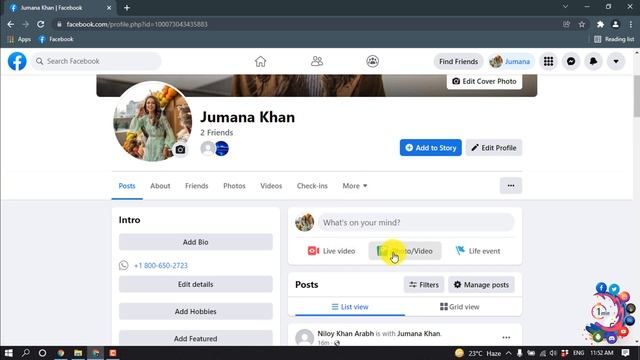Open the Home feed icon
Screen dimensions: 640x360
[x=260, y=61]
